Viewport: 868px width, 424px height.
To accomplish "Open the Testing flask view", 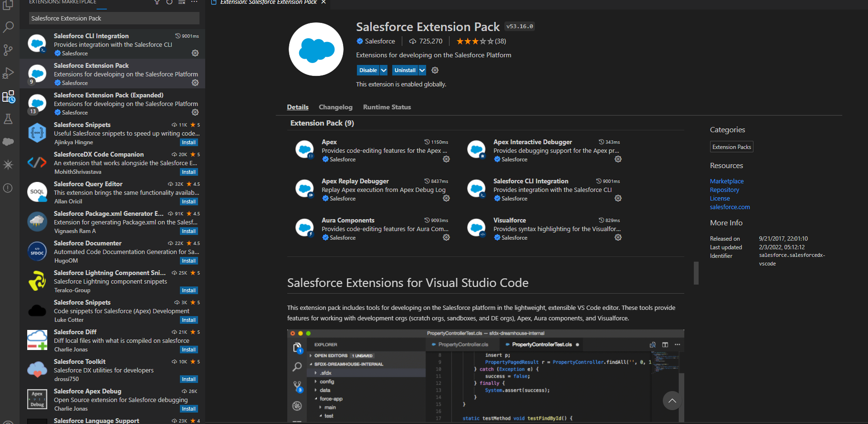I will point(8,119).
